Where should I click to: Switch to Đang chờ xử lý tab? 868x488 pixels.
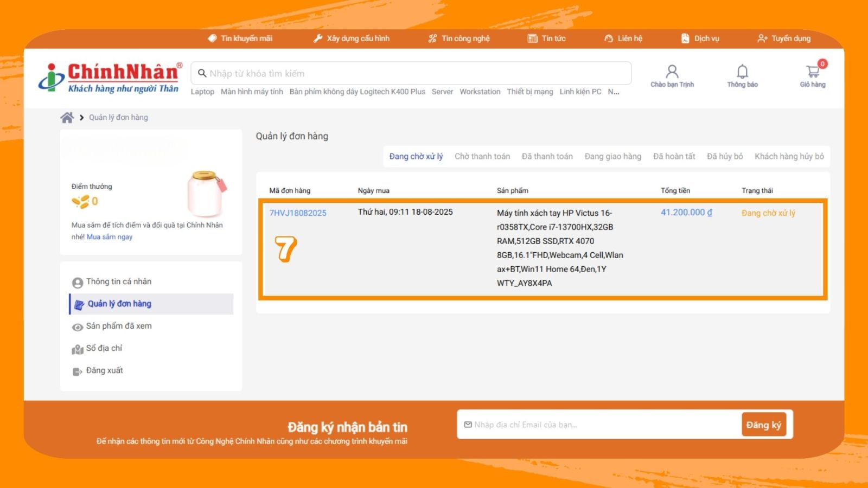416,156
